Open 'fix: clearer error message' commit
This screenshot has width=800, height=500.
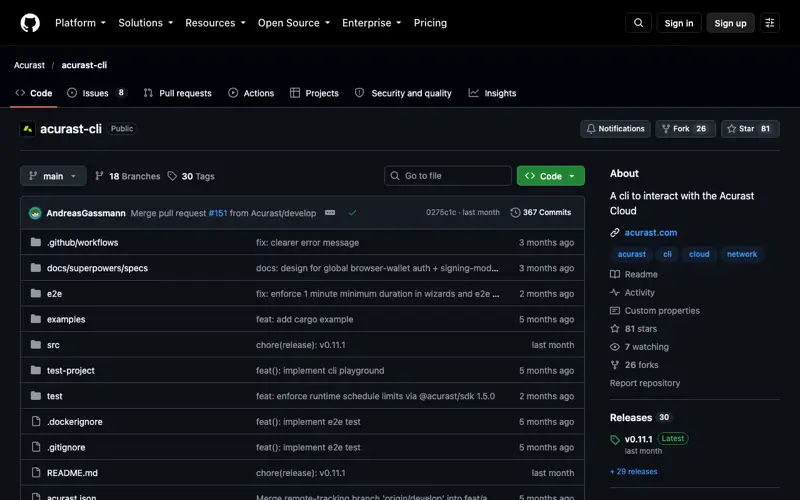click(x=308, y=243)
